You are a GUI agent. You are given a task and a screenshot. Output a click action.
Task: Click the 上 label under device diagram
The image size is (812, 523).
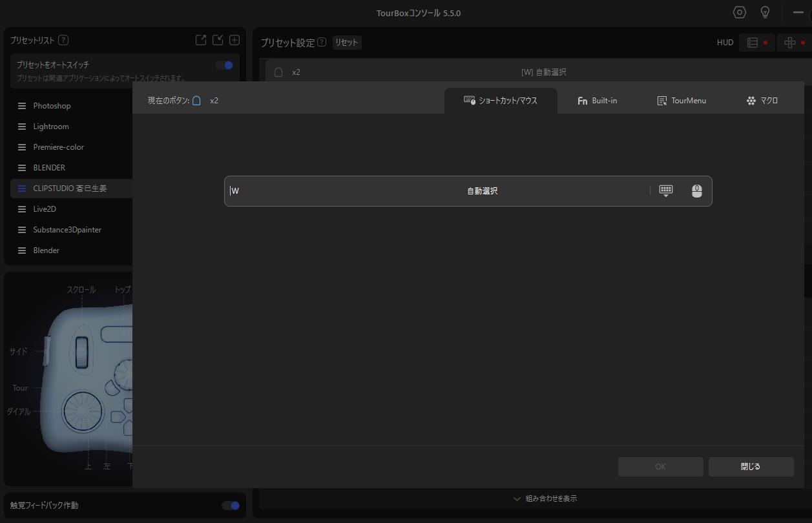click(88, 466)
